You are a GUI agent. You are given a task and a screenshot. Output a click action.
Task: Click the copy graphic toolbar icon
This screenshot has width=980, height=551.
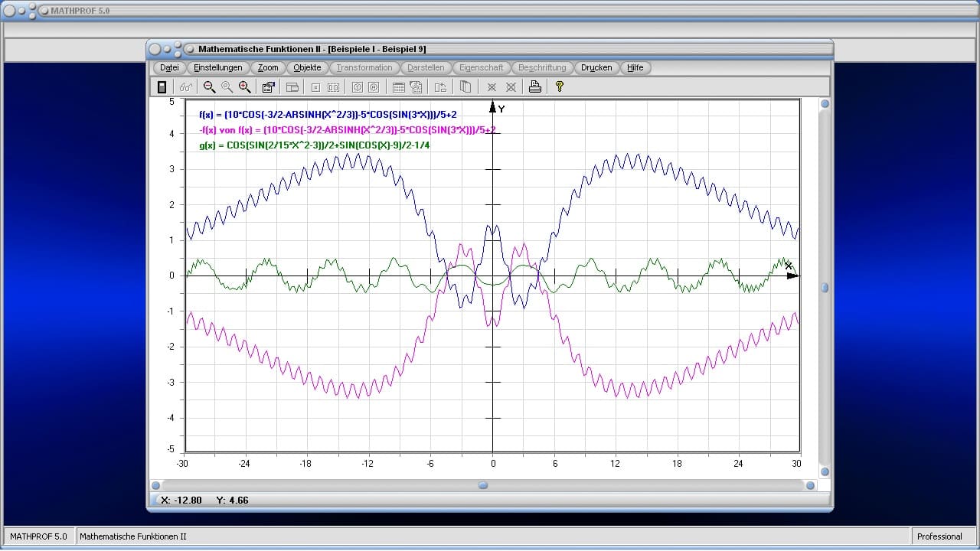coord(416,87)
